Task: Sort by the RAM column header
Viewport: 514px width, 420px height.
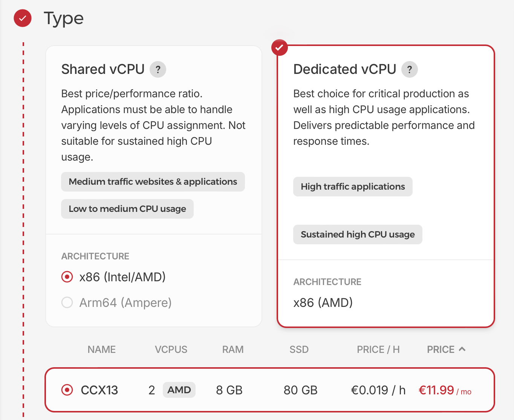Action: [x=233, y=349]
